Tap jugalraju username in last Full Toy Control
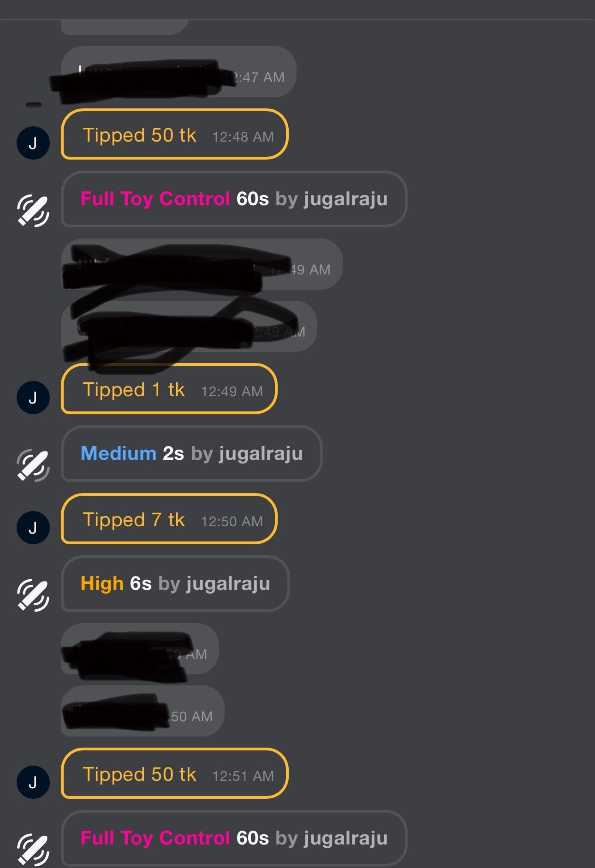The image size is (595, 868). pos(345,838)
